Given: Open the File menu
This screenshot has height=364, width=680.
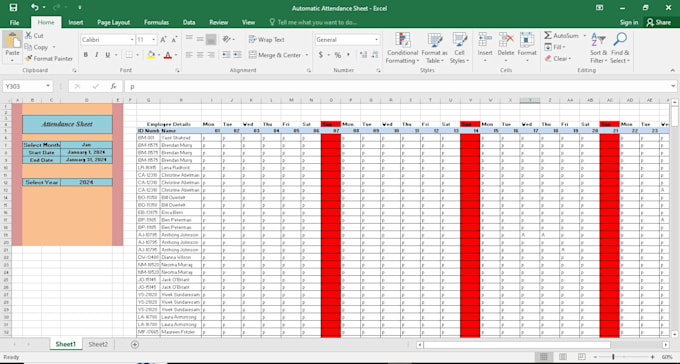Looking at the screenshot, I should (x=14, y=23).
